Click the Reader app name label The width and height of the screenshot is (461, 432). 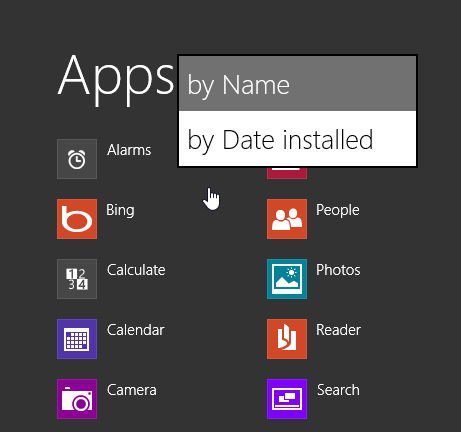338,330
